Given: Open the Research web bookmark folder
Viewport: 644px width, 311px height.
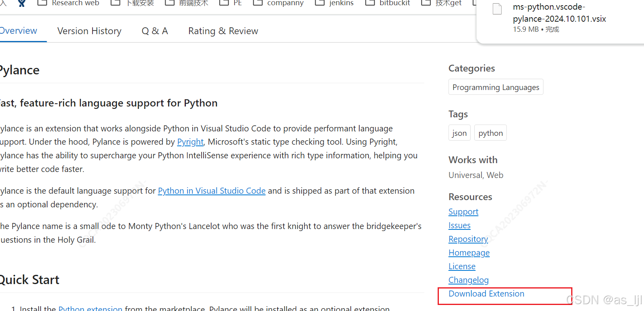Looking at the screenshot, I should pyautogui.click(x=68, y=3).
